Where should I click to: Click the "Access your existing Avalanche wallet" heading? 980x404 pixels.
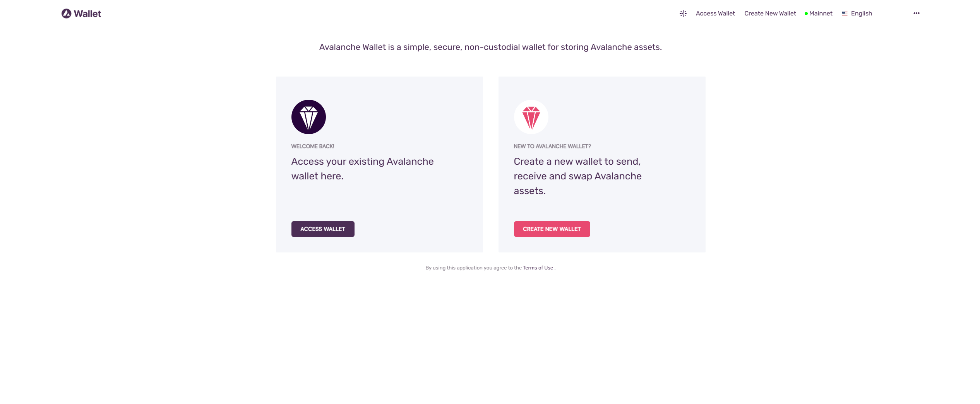click(x=362, y=169)
